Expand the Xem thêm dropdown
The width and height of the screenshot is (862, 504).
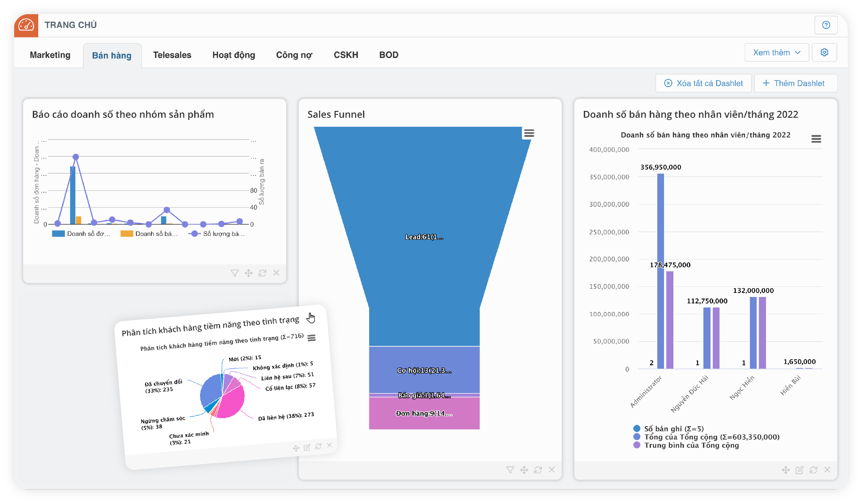pyautogui.click(x=777, y=52)
